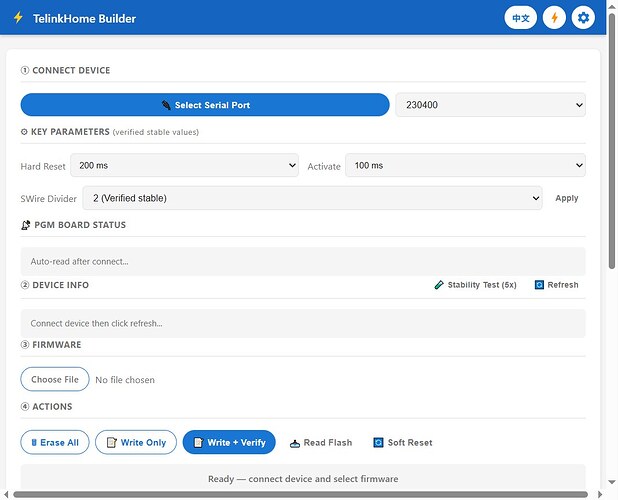Image resolution: width=618 pixels, height=500 pixels.
Task: Click the scroll down arrow on vertical scrollbar
Action: 612,482
